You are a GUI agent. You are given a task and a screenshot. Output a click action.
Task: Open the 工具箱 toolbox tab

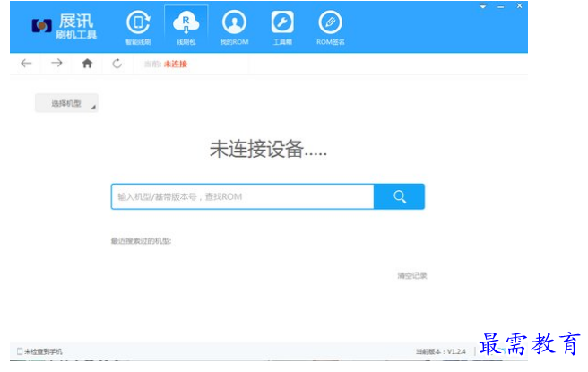[x=282, y=28]
